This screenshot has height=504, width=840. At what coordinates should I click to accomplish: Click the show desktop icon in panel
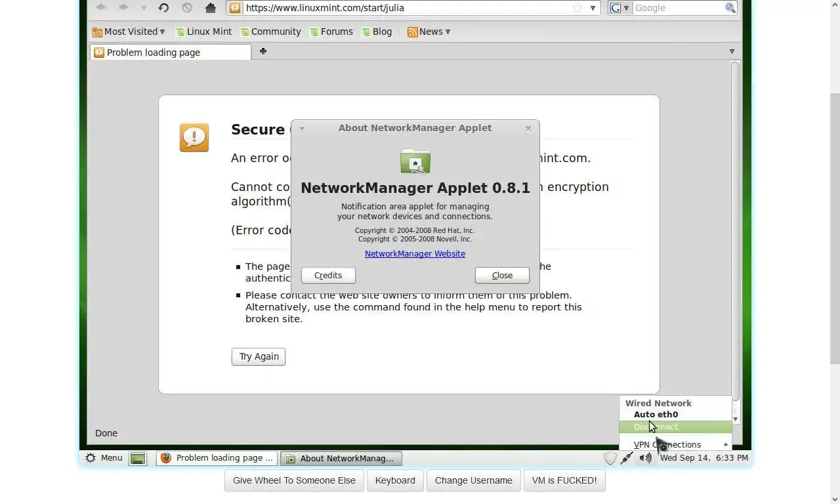click(138, 459)
